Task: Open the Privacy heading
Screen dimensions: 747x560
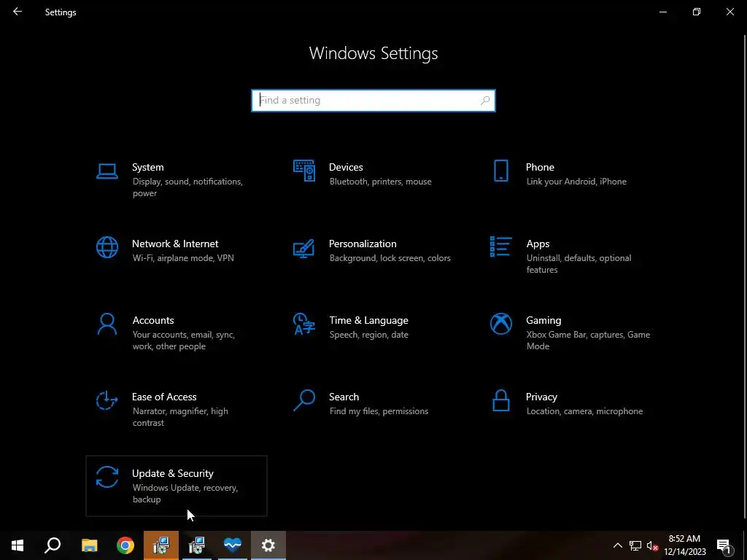Action: (541, 397)
